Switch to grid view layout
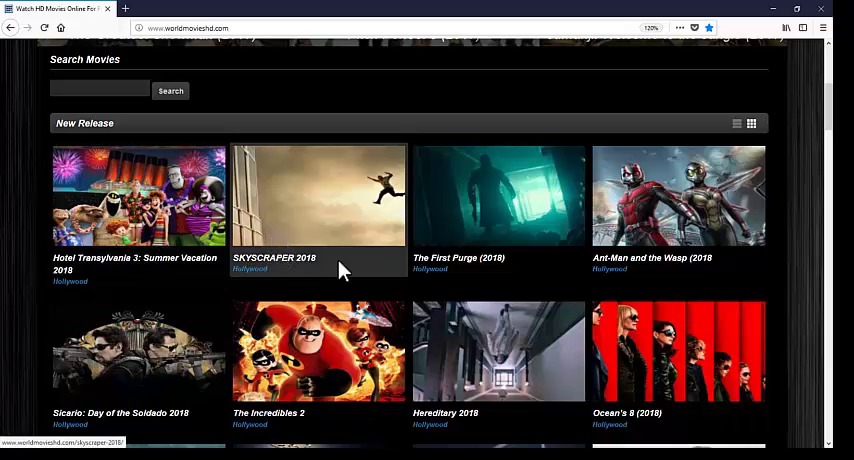 coord(751,124)
